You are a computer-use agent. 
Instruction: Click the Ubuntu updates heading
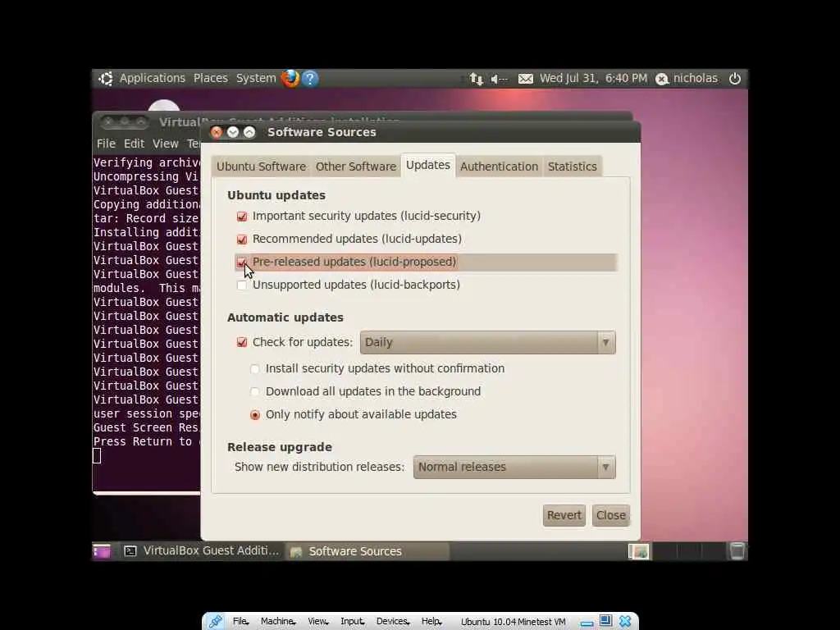point(276,195)
